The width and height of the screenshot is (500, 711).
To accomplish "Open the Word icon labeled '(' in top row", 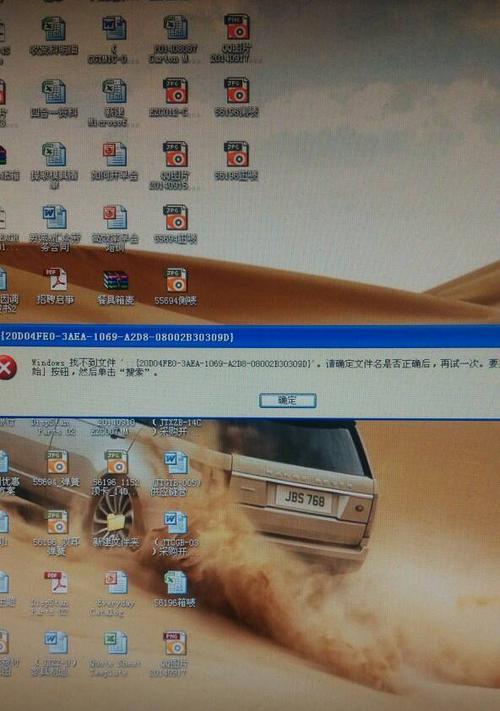I will [x=114, y=39].
